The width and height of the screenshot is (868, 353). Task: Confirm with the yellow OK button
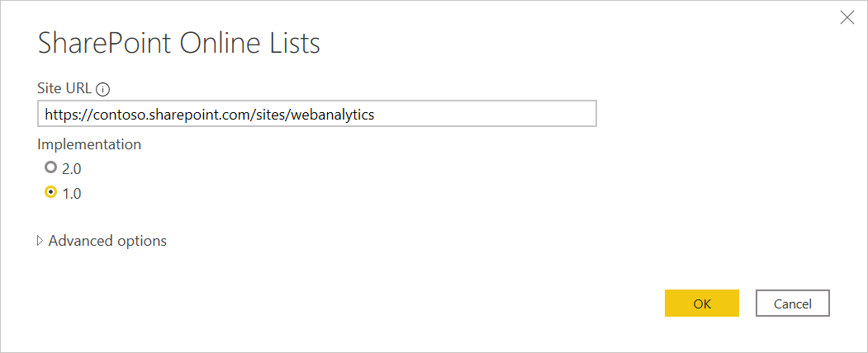click(x=702, y=304)
